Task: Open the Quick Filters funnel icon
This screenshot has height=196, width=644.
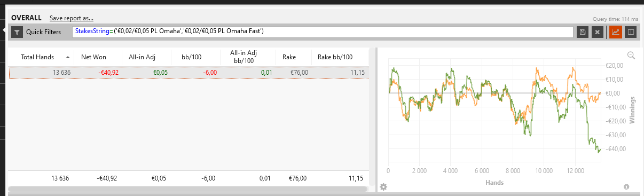Action: pyautogui.click(x=17, y=32)
